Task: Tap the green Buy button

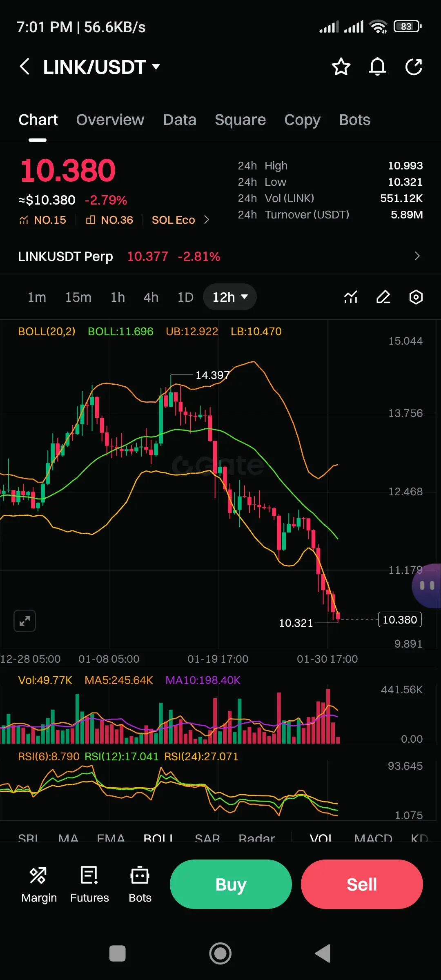Action: pyautogui.click(x=231, y=884)
